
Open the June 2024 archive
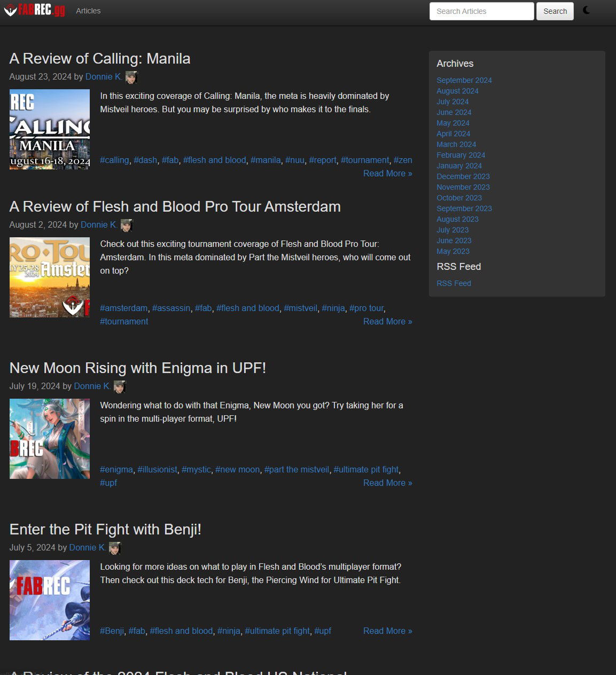tap(454, 112)
